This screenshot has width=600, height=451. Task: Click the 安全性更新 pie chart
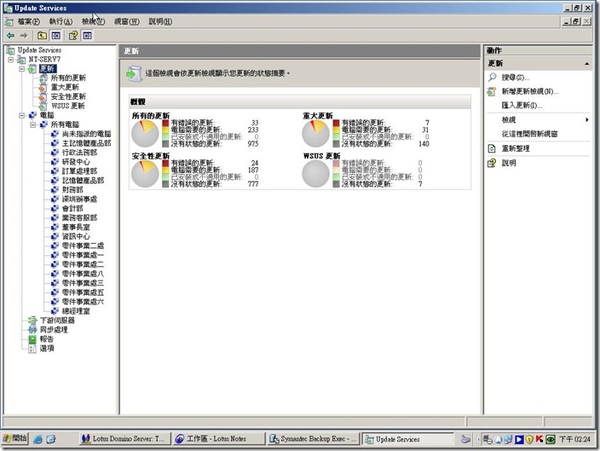point(145,174)
